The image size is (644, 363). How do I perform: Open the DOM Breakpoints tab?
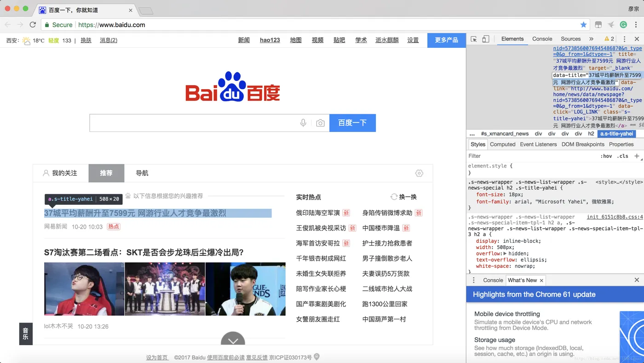(583, 144)
